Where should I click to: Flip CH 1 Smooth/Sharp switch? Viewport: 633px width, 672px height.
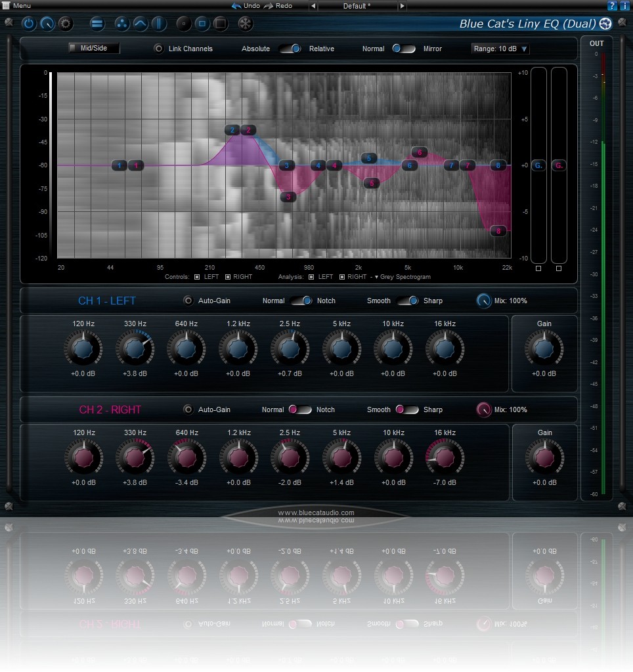coord(407,301)
